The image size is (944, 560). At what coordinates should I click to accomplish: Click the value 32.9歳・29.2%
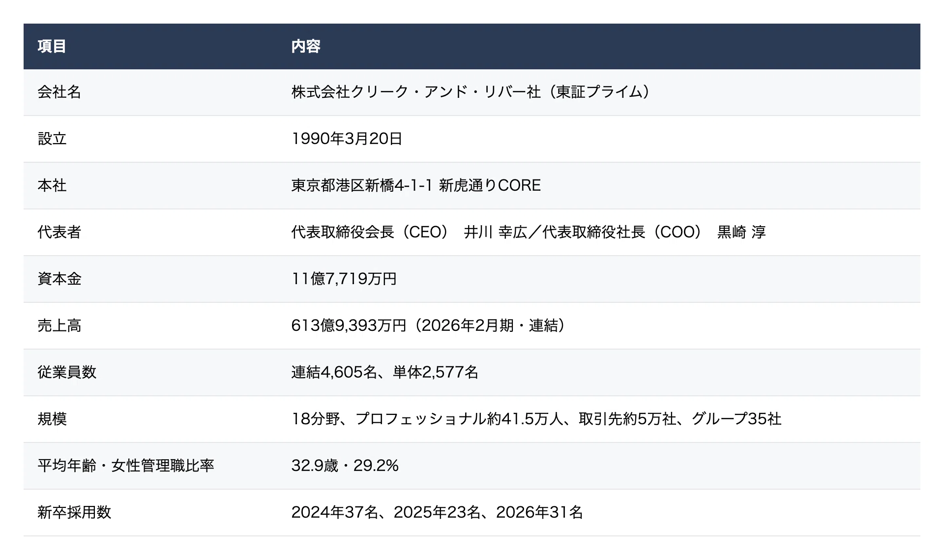click(x=345, y=466)
